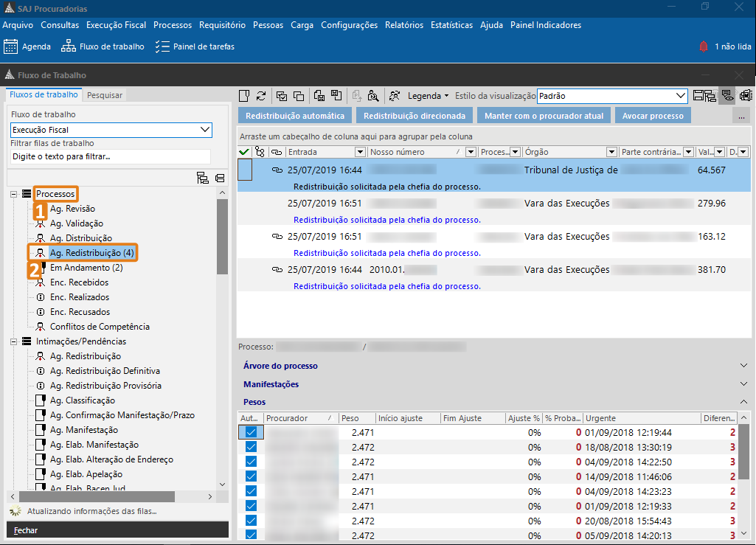Refresh the workflow process list
Screen dimensions: 756x545
(261, 96)
